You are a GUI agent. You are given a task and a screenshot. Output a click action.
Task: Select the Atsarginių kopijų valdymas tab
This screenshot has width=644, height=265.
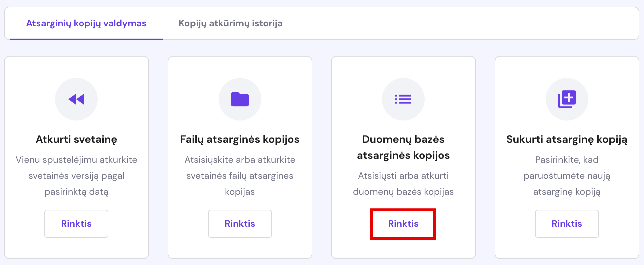tap(86, 23)
